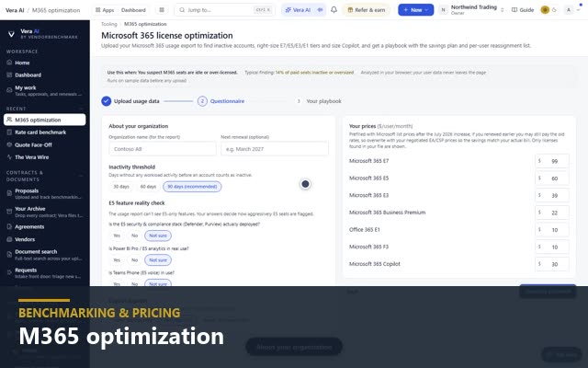Screen dimensions: 588x368
Task: Select M365 optimization in the Recent list
Action: point(45,120)
